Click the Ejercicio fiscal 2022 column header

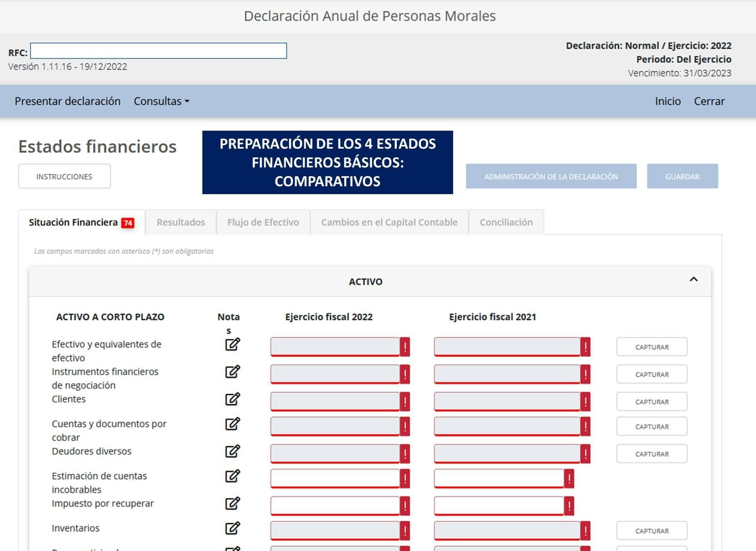tap(329, 317)
